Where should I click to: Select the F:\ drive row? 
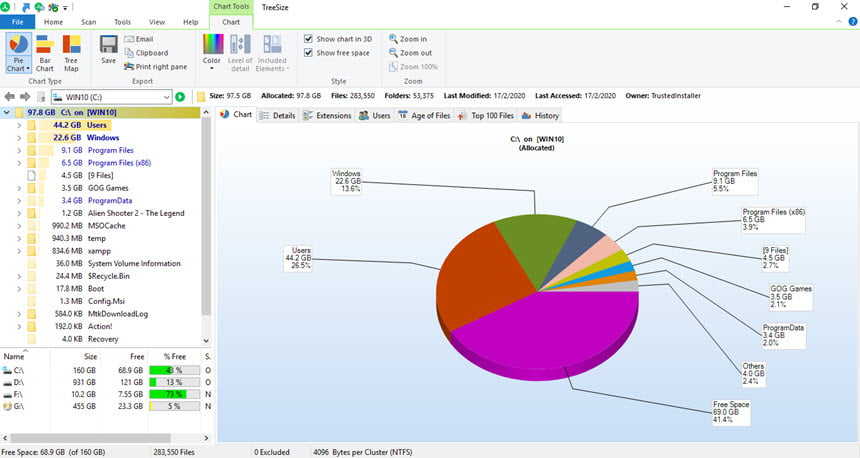coord(106,394)
